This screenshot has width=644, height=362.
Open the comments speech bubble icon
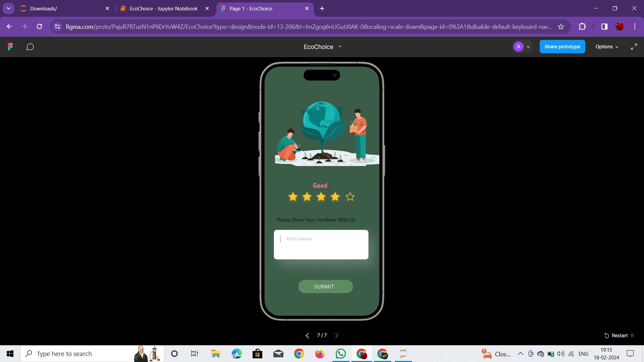click(x=30, y=47)
